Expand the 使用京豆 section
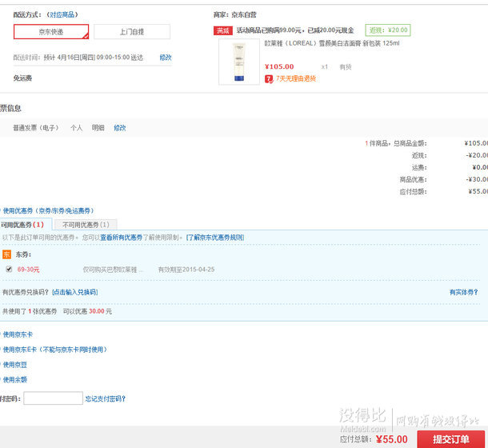 pyautogui.click(x=16, y=365)
